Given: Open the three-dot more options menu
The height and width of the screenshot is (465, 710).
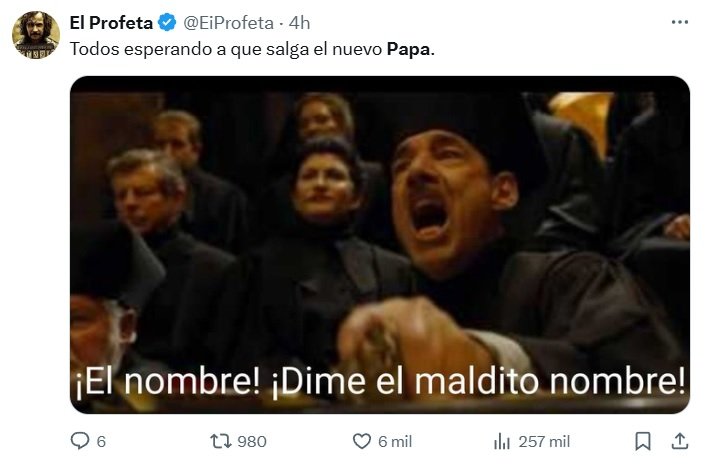Looking at the screenshot, I should pyautogui.click(x=680, y=22).
